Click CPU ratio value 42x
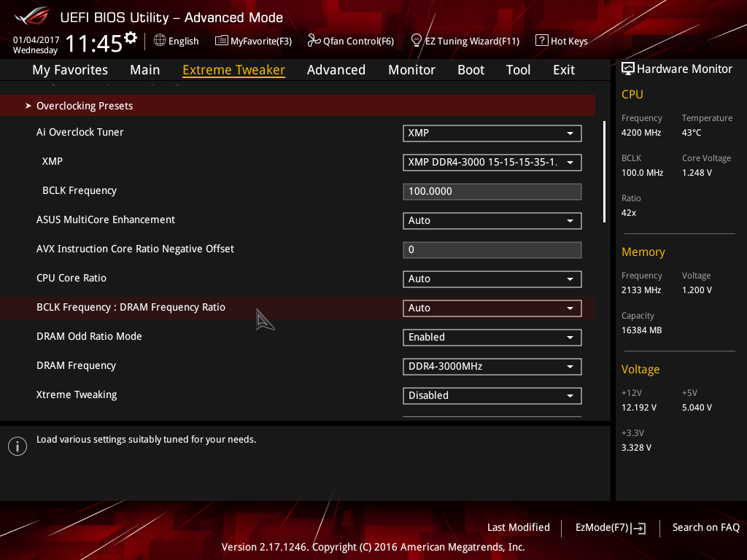This screenshot has height=560, width=747. [629, 213]
